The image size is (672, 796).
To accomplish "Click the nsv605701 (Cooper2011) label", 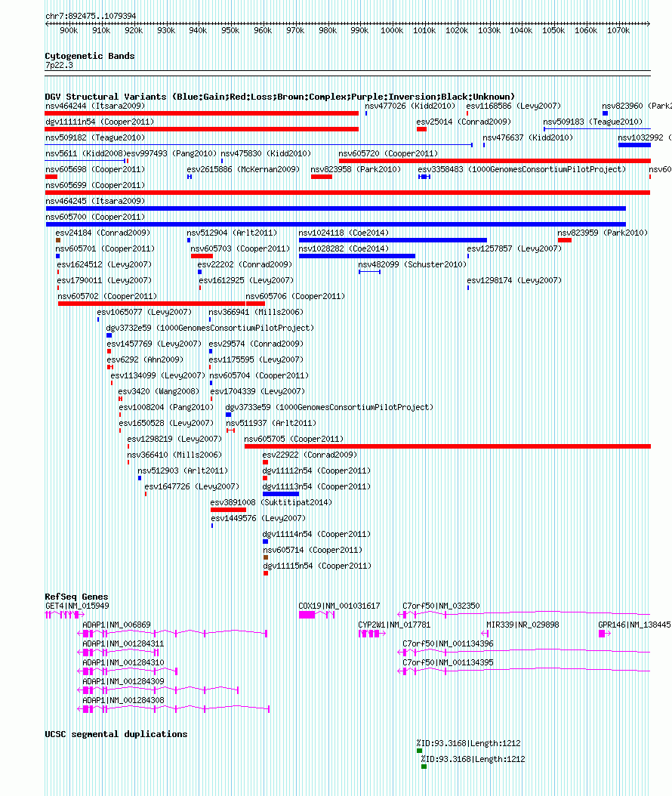I will tap(104, 248).
